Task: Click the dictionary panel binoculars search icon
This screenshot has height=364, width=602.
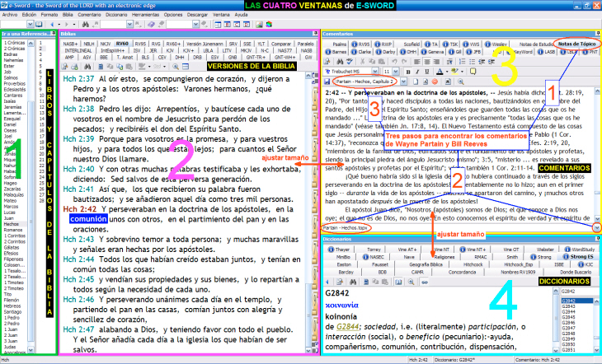Action: [x=353, y=282]
